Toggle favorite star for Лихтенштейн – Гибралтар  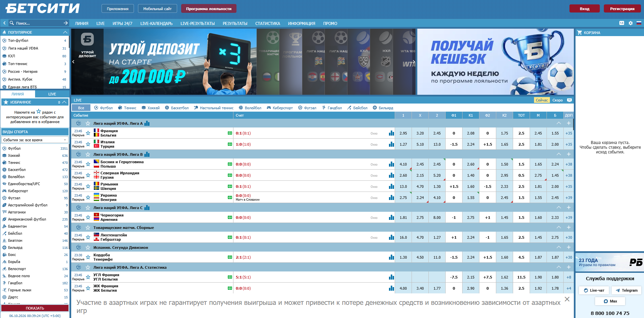coord(88,237)
